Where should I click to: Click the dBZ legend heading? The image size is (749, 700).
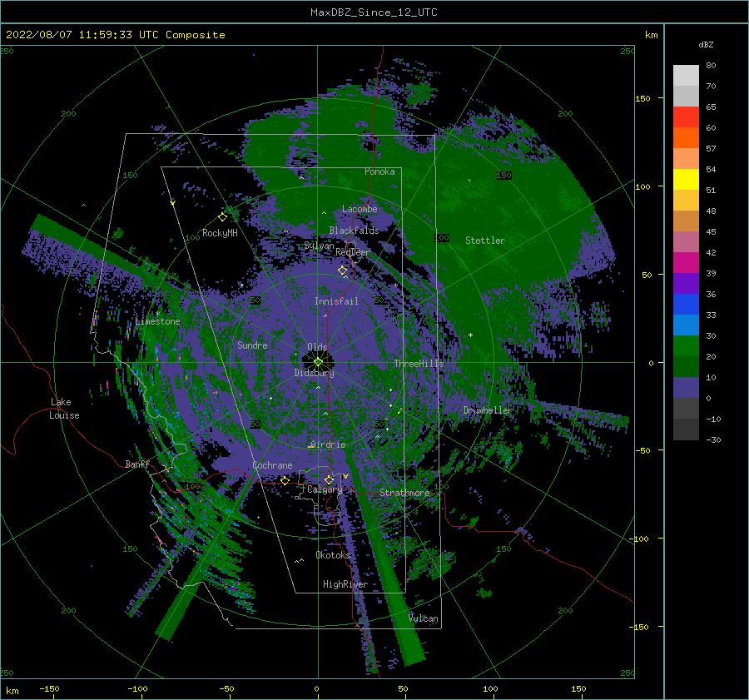tap(706, 45)
